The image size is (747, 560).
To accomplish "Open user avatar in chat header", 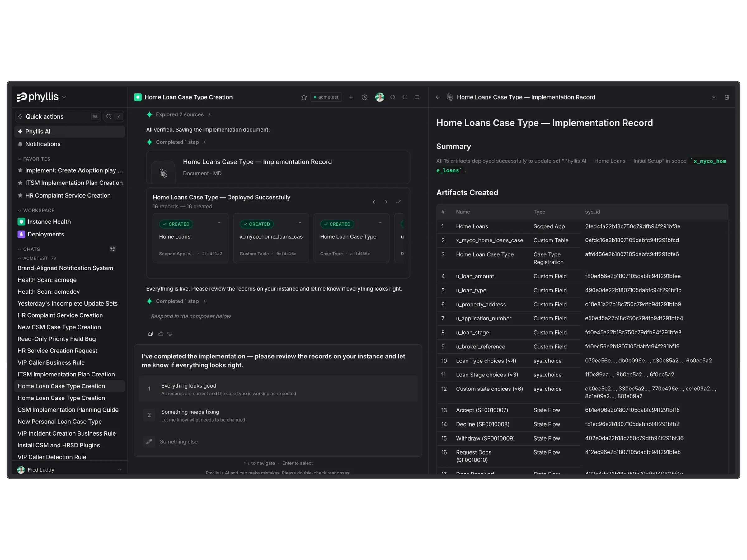I will click(380, 97).
